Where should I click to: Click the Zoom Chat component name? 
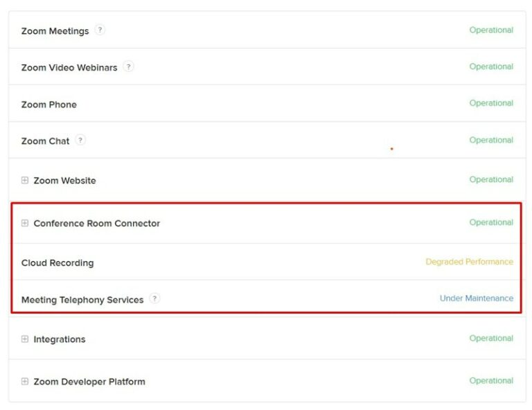(x=45, y=141)
